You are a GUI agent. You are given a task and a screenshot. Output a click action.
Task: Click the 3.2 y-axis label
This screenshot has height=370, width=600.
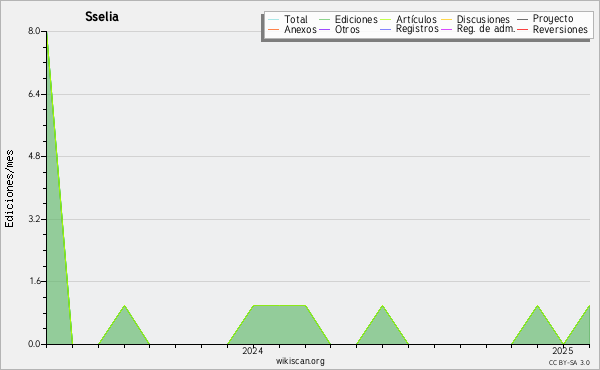(x=34, y=219)
